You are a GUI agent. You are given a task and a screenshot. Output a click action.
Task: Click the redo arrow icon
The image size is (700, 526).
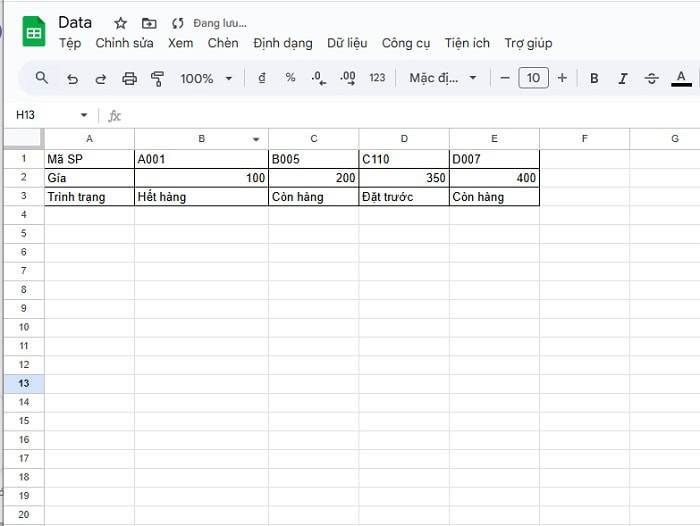[100, 78]
